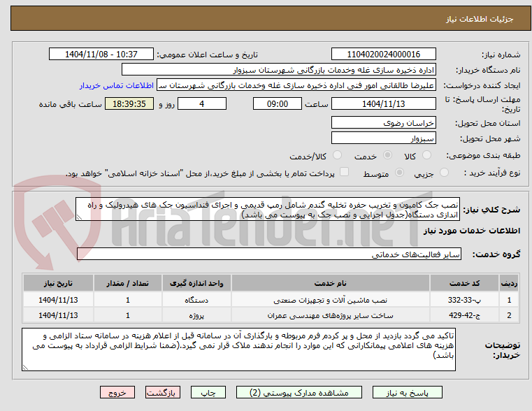Click the deadline time 09:00 field
Viewport: 532px width, 411px height.
(x=278, y=103)
